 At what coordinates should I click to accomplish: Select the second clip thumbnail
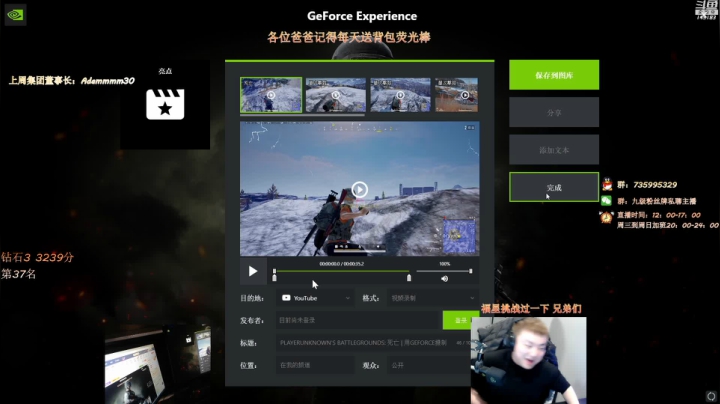point(336,95)
